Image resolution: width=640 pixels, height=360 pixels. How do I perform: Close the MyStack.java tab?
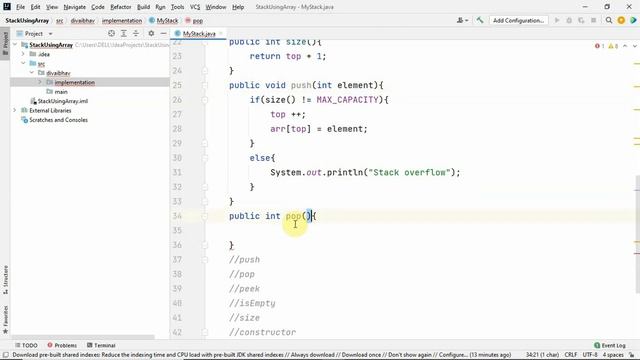221,33
